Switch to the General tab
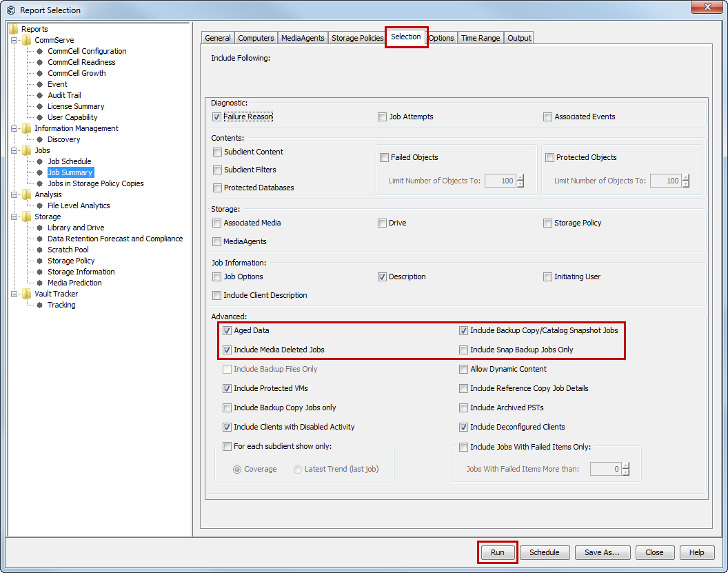The image size is (728, 573). (218, 38)
